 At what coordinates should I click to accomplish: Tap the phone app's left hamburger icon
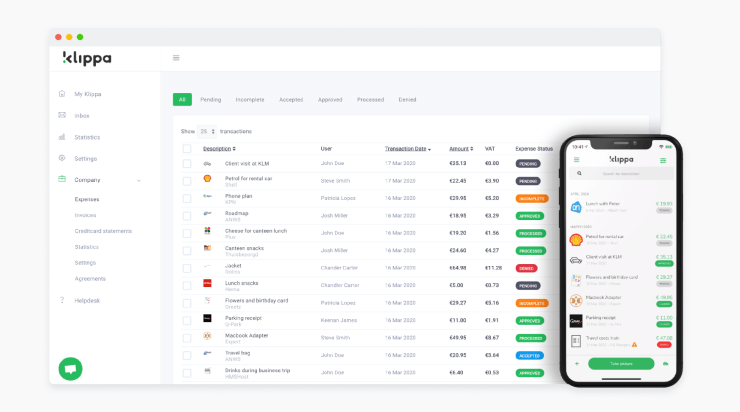click(x=576, y=160)
